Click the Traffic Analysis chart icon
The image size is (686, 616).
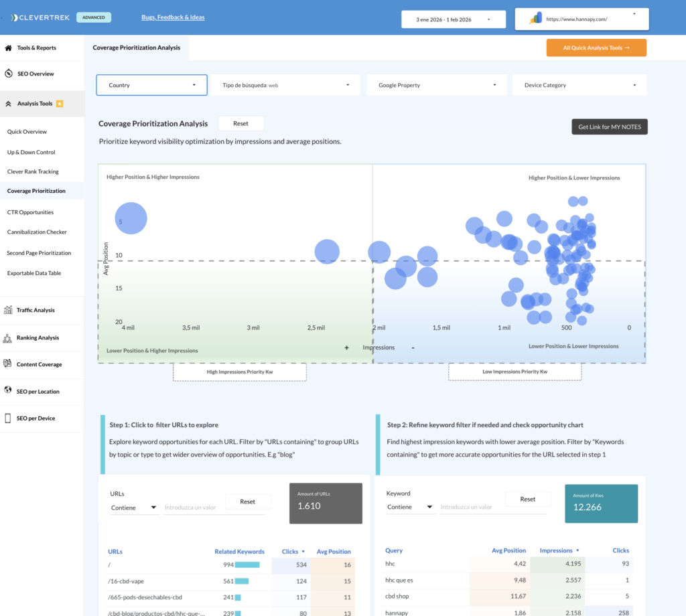[x=9, y=310]
